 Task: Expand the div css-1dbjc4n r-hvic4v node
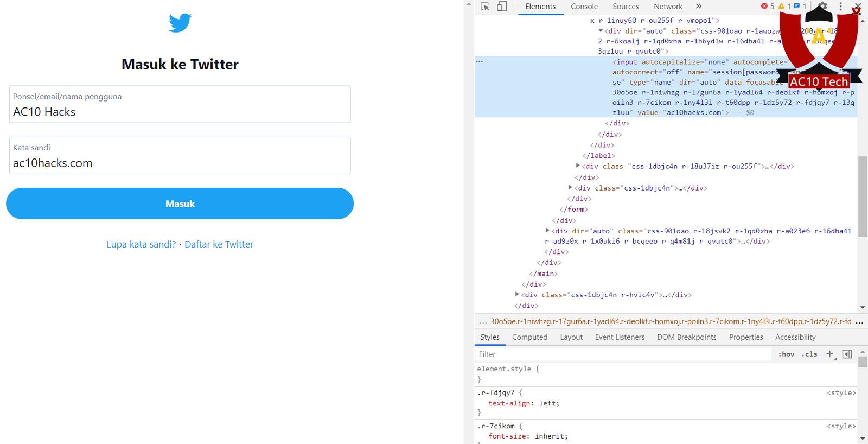click(517, 295)
